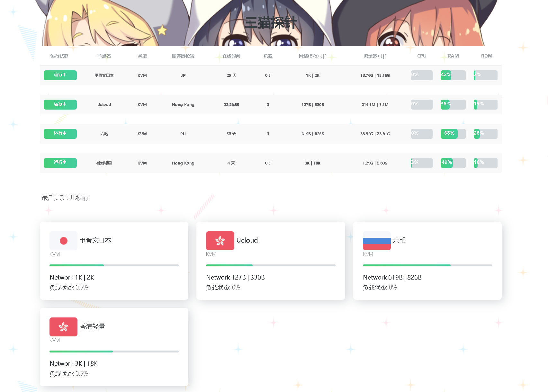Click node name 香港轻量 in table
Screen dimensions: 548x392
click(104, 163)
